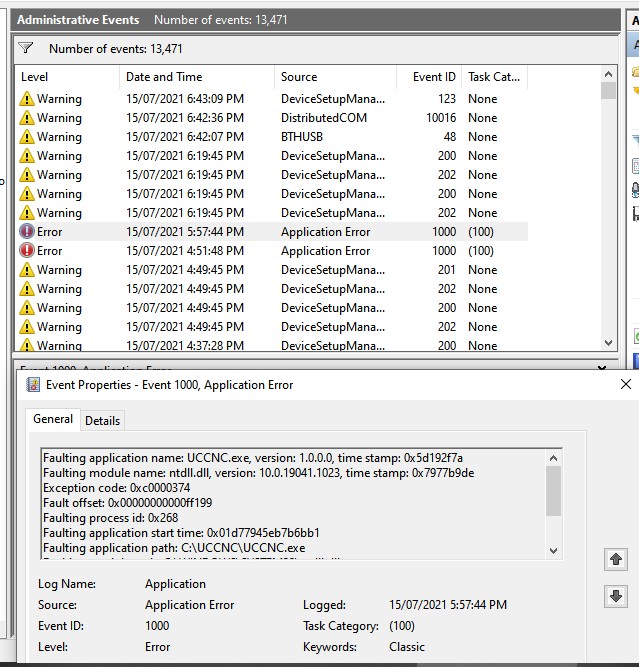Viewport: 639px width, 667px height.
Task: Close the Event Properties dialog
Action: (x=626, y=384)
